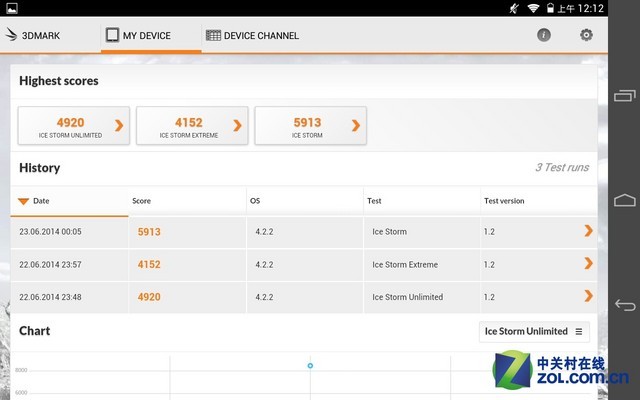The width and height of the screenshot is (640, 400).
Task: Click score 5913 in history table
Action: point(149,232)
